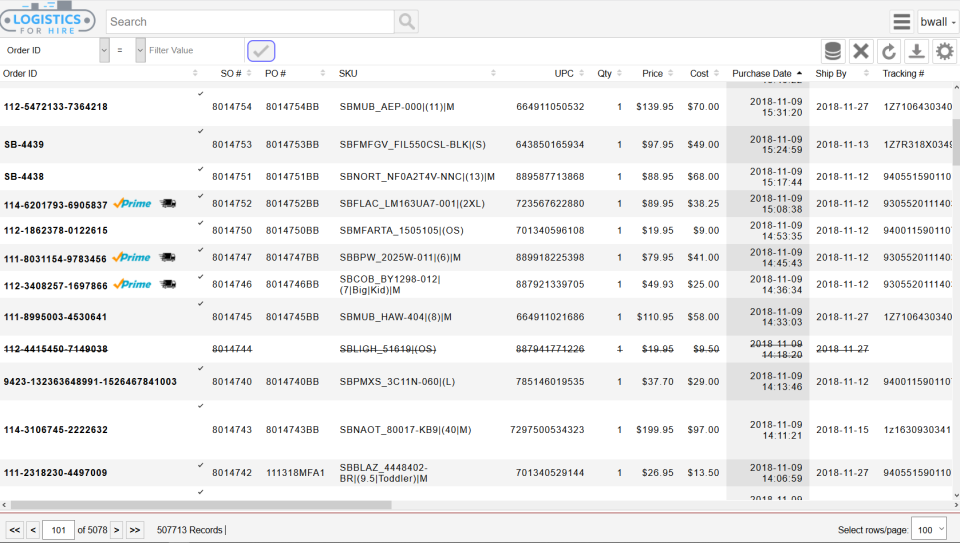
Task: Toggle checkmark for order 112-5472133-7364218
Action: (200, 94)
